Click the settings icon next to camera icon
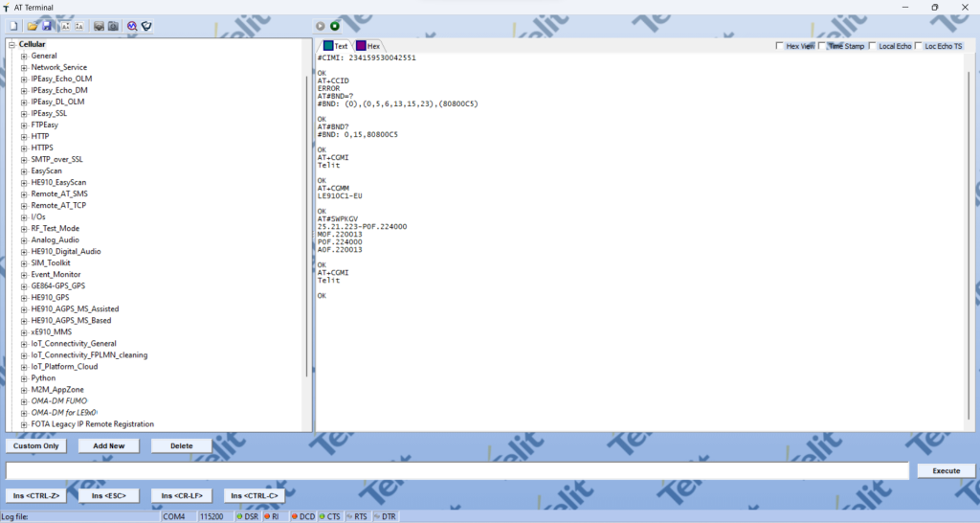This screenshot has width=980, height=523. click(99, 26)
